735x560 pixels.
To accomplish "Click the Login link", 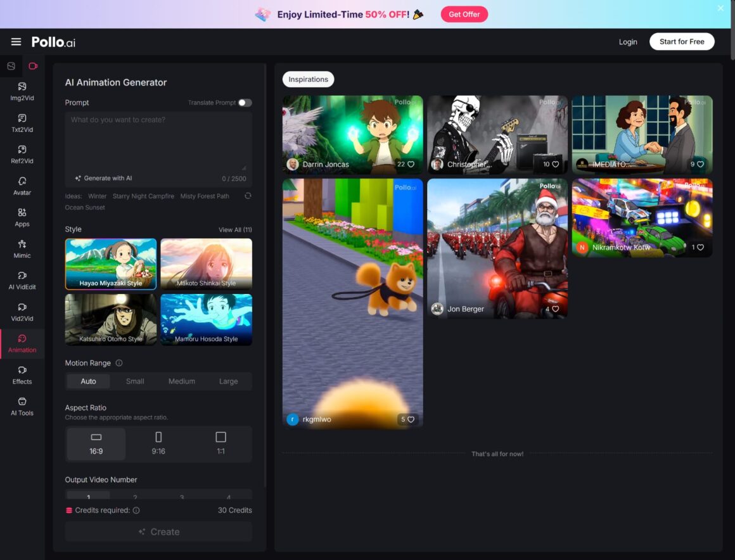I will [628, 42].
